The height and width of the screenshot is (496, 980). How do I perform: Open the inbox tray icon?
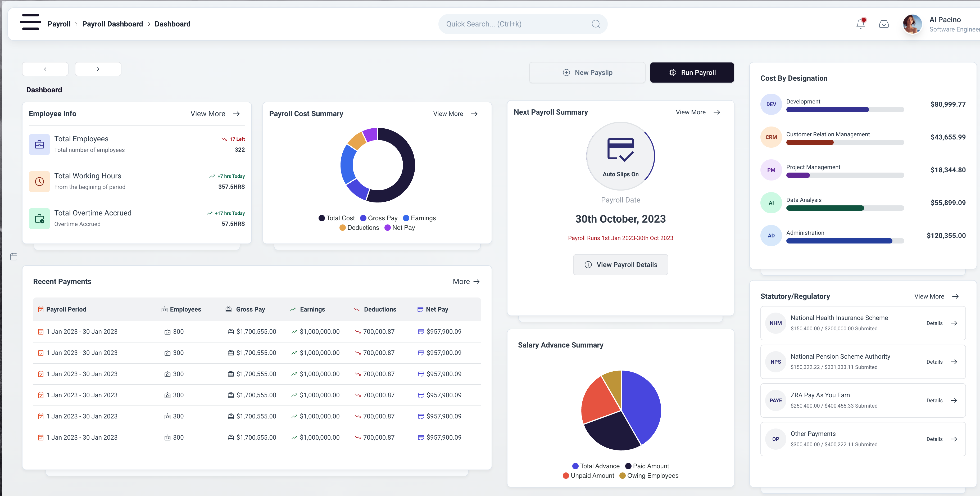pos(884,24)
